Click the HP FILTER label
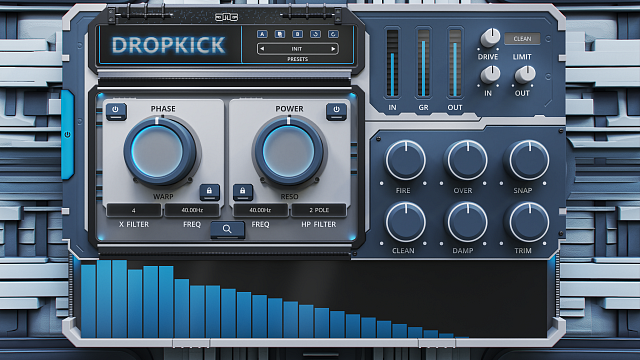640x360 pixels. 319,224
